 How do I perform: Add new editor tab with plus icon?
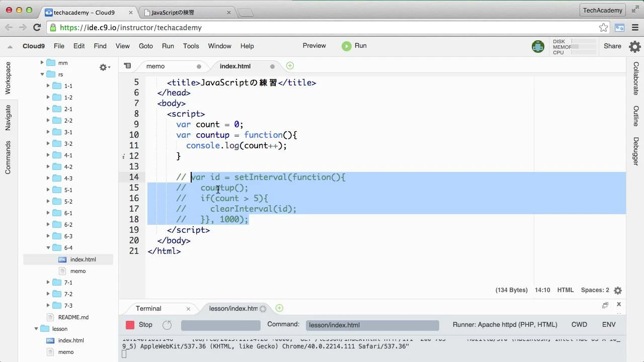pyautogui.click(x=290, y=66)
